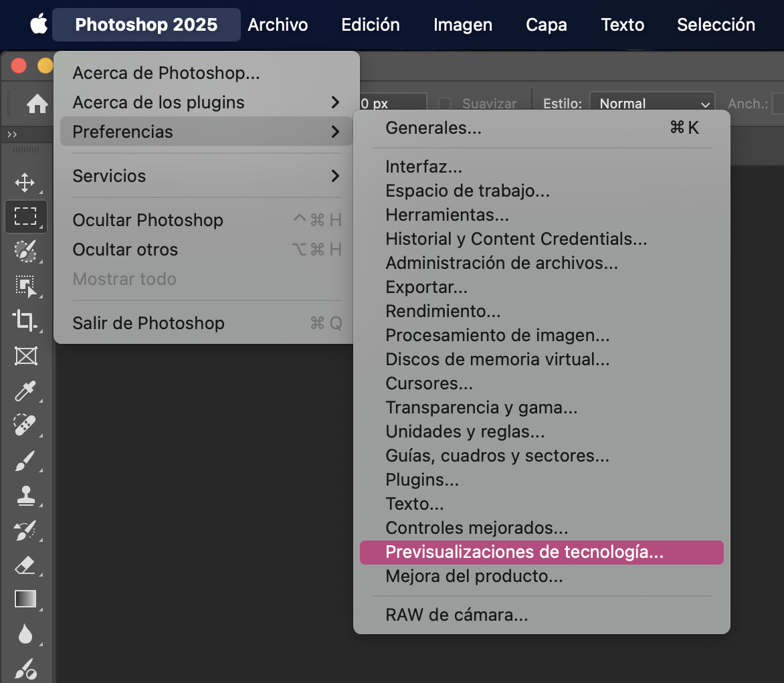Select the Move tool

pos(25,183)
